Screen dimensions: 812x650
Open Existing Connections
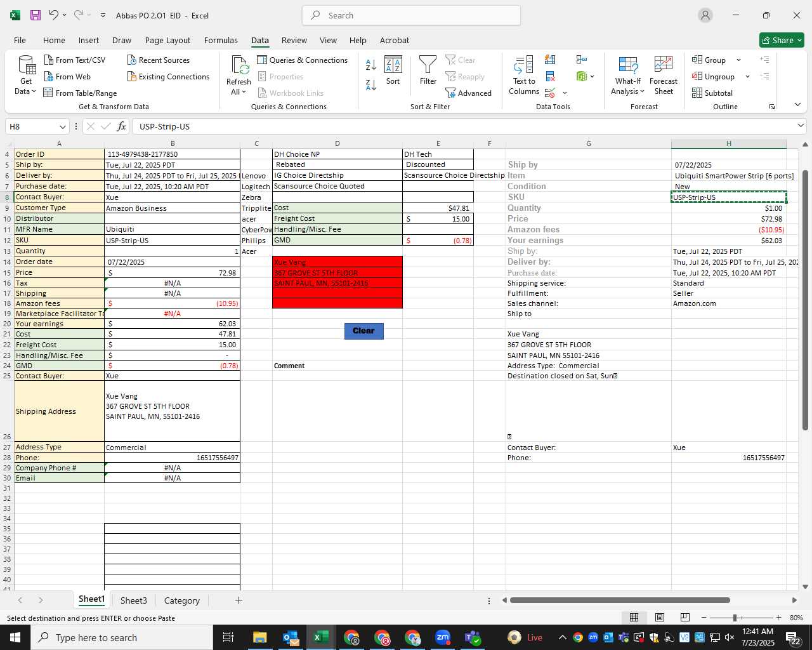tap(168, 76)
